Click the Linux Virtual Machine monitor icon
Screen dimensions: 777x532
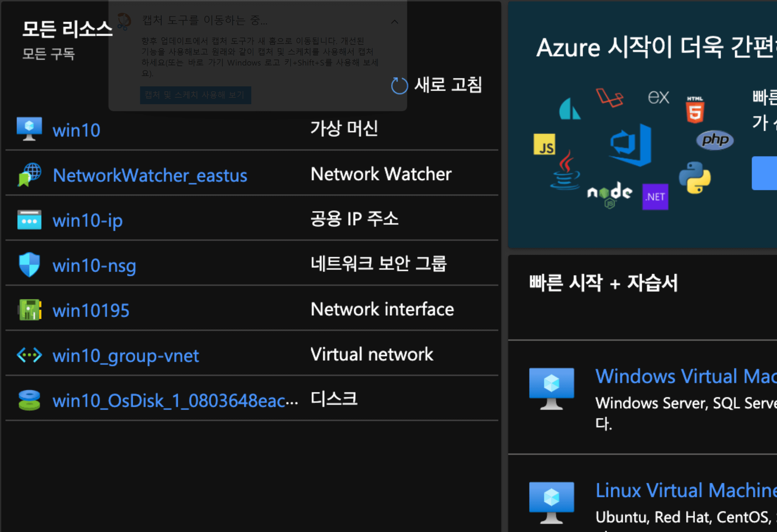click(552, 503)
